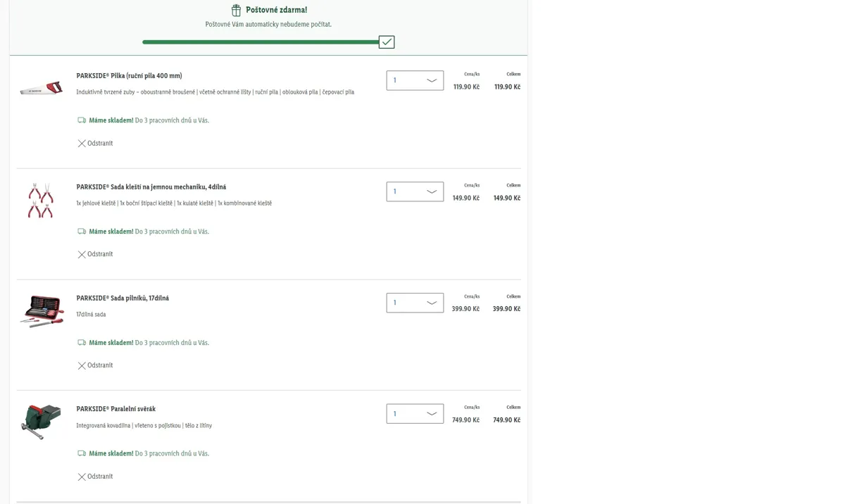Click the saw description starting 'Induktivně tvrzené zuby'
The image size is (845, 504).
(x=215, y=92)
